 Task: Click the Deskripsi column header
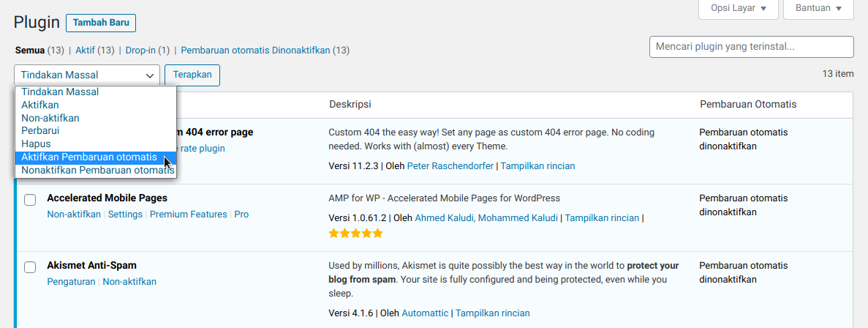pyautogui.click(x=350, y=105)
